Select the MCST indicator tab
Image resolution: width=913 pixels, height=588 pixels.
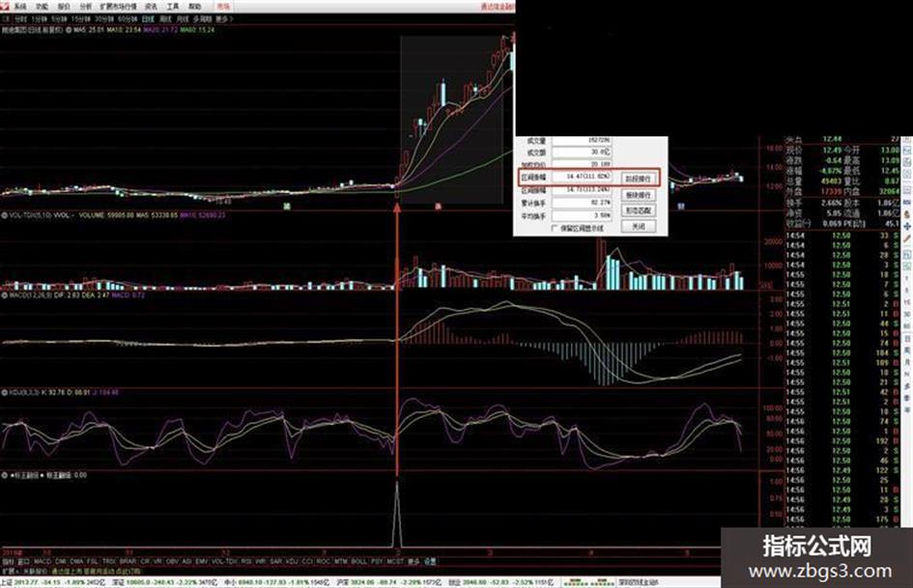point(395,562)
